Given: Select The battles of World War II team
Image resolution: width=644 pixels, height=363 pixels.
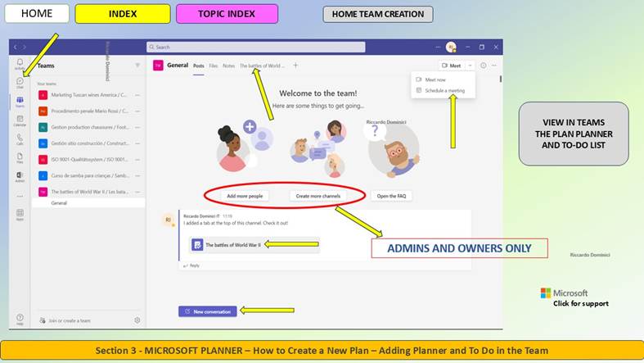Looking at the screenshot, I should point(88,192).
